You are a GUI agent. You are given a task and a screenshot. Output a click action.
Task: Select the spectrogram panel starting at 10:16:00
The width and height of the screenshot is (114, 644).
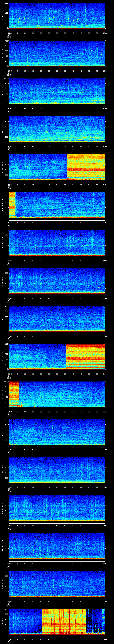coord(57,91)
